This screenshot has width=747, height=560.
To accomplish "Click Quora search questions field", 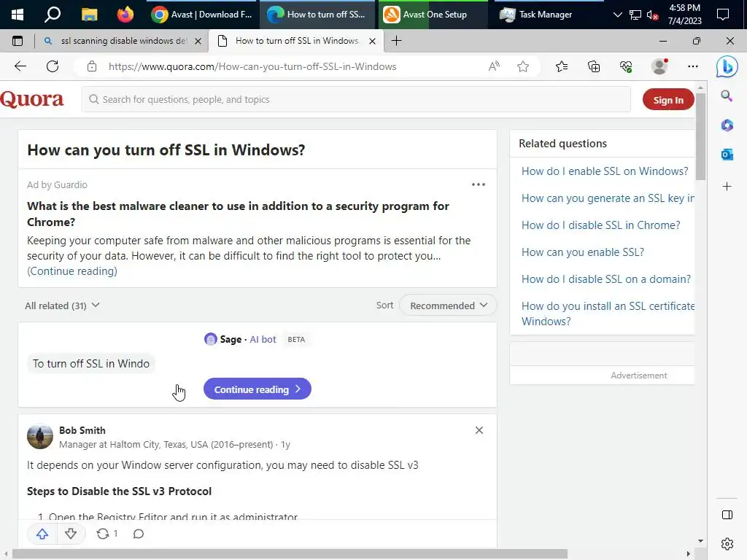I will coord(356,99).
